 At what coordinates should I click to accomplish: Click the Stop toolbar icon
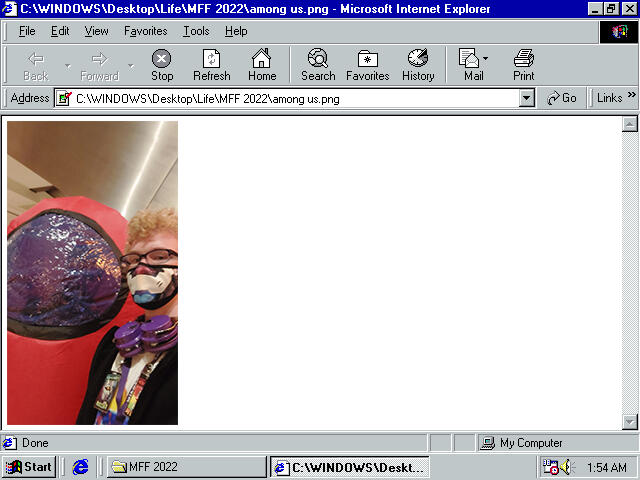161,65
